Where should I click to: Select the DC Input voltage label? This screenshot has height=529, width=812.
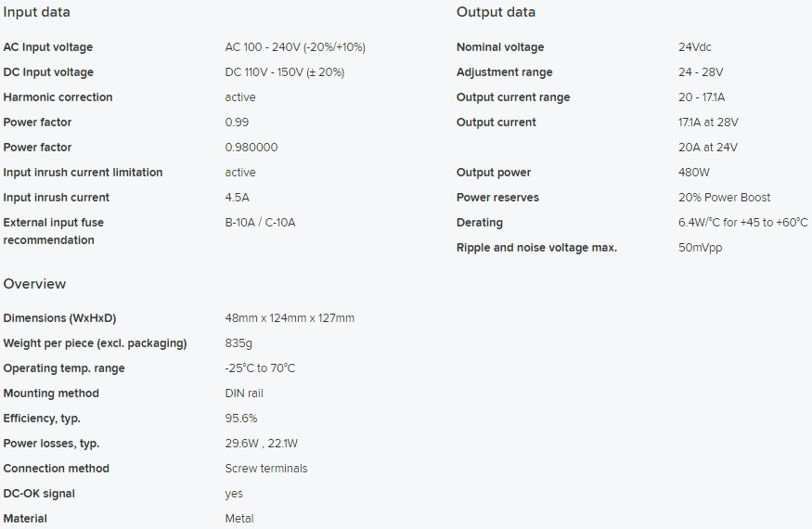pos(48,72)
